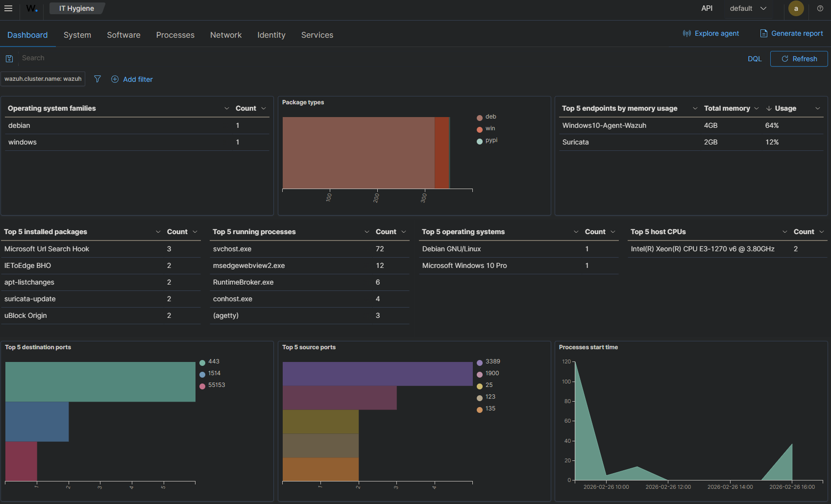Click the Generate report document icon
Image resolution: width=831 pixels, height=504 pixels.
(763, 33)
